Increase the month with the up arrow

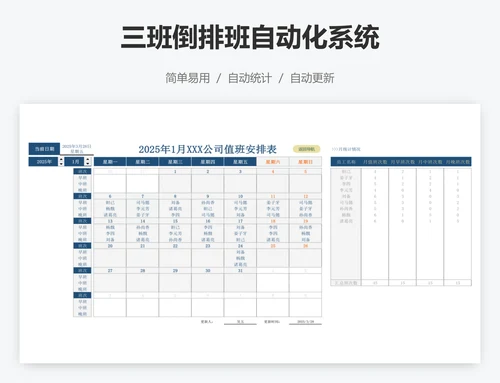click(87, 160)
